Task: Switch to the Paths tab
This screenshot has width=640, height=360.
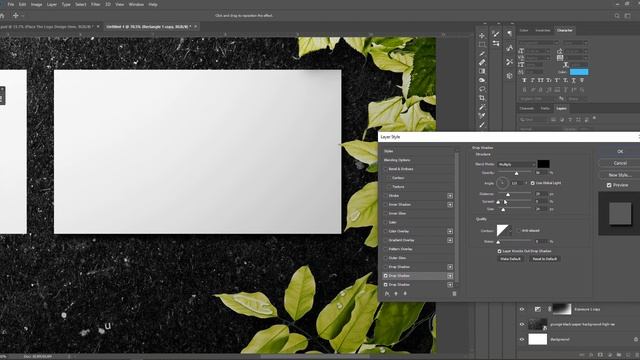Action: pyautogui.click(x=545, y=109)
